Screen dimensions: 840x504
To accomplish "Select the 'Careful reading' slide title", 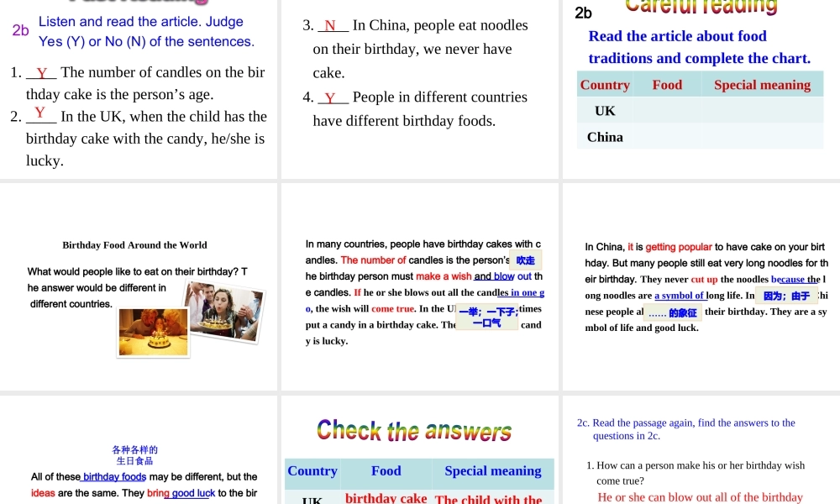I will point(701,7).
